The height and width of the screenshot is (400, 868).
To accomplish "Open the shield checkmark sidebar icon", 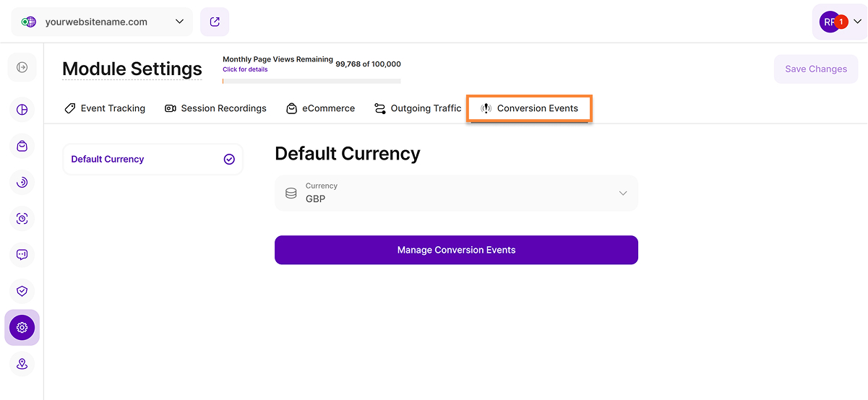I will point(22,290).
